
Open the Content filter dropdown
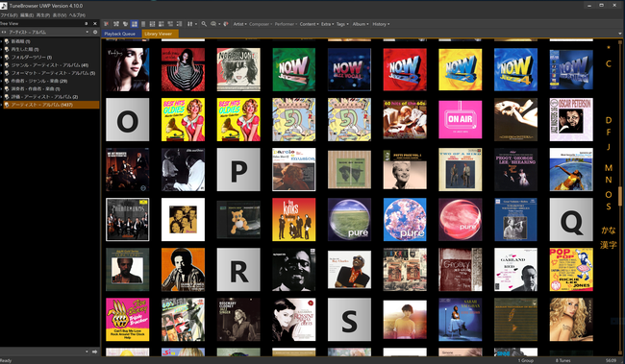coord(309,24)
